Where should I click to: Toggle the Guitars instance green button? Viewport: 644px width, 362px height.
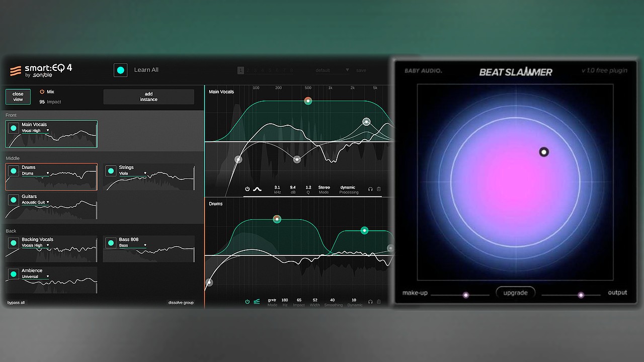tap(14, 200)
